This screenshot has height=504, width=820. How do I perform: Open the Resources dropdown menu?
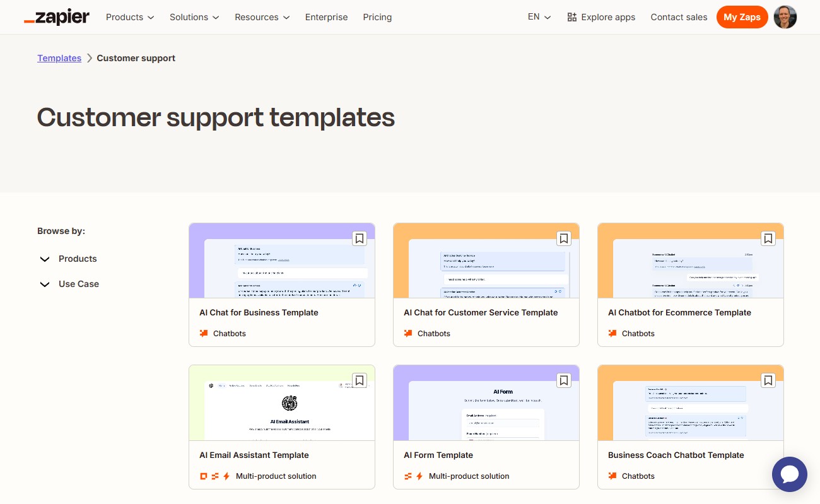(262, 17)
